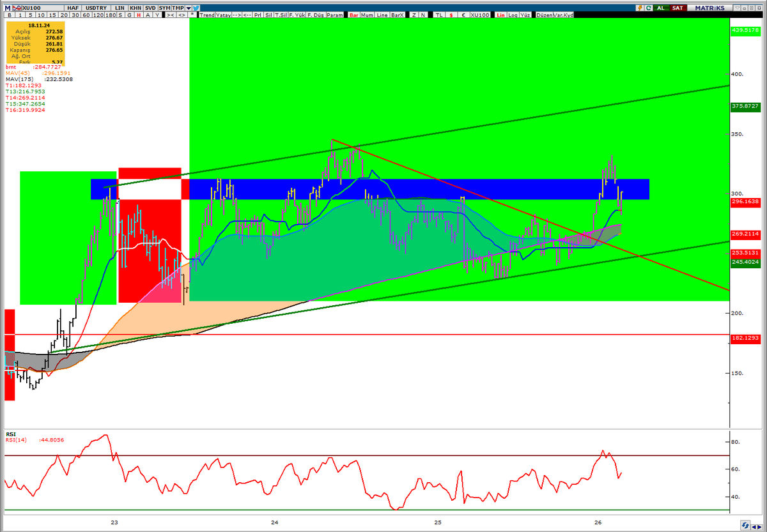Switch to 10-minute period
Image resolution: width=767 pixels, height=532 pixels.
tap(41, 15)
